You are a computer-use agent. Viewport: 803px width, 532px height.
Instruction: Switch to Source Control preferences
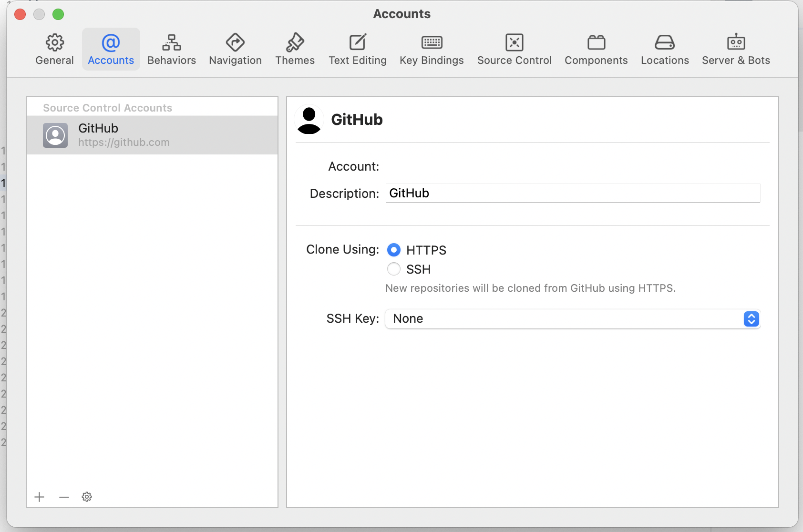click(x=515, y=49)
